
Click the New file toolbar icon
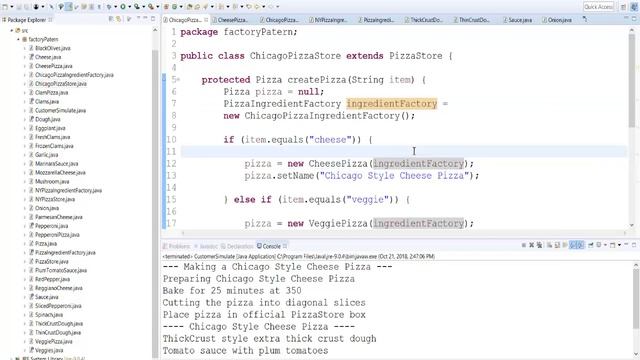click(5, 7)
